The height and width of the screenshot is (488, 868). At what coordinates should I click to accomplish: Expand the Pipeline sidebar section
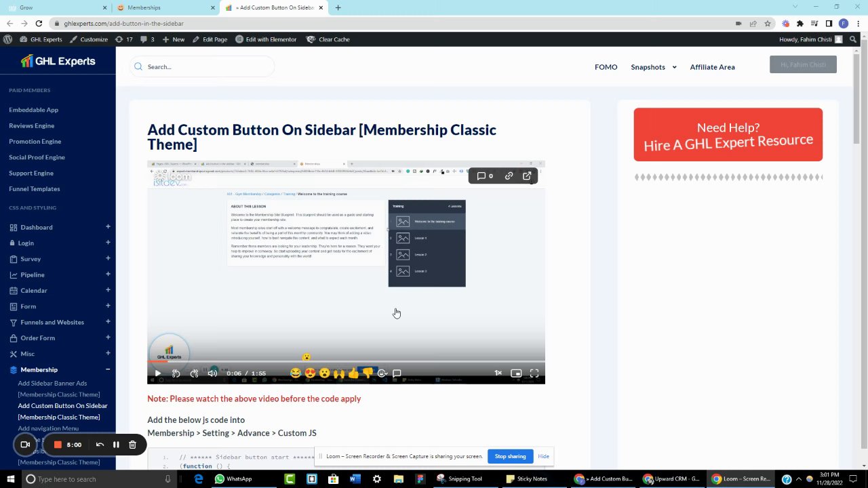[x=108, y=274]
